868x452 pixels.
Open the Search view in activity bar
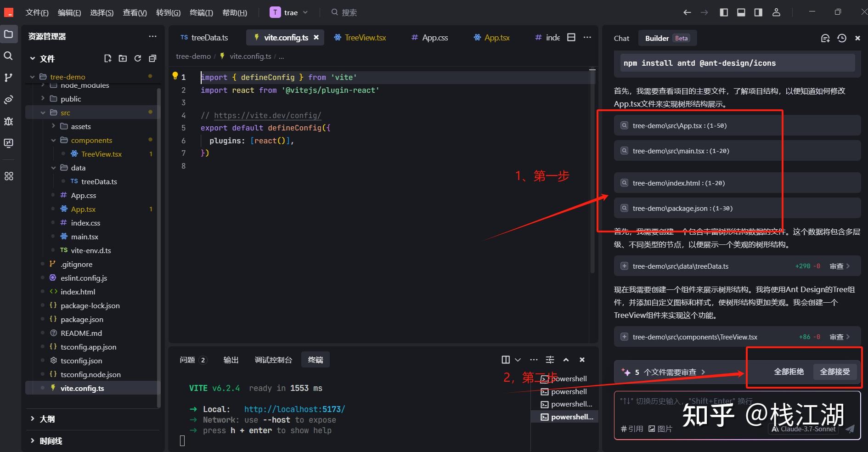tap(8, 56)
